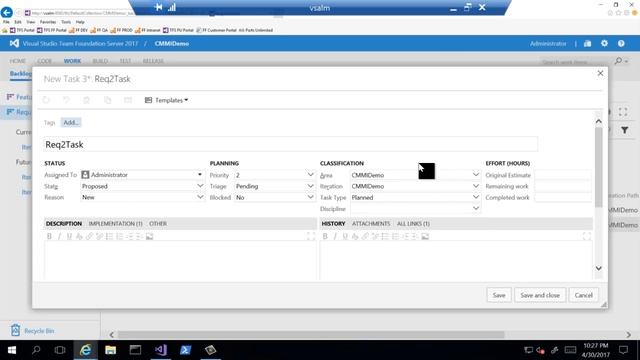This screenshot has width=640, height=360.
Task: Expand the Reason dropdown showing New
Action: pyautogui.click(x=200, y=197)
